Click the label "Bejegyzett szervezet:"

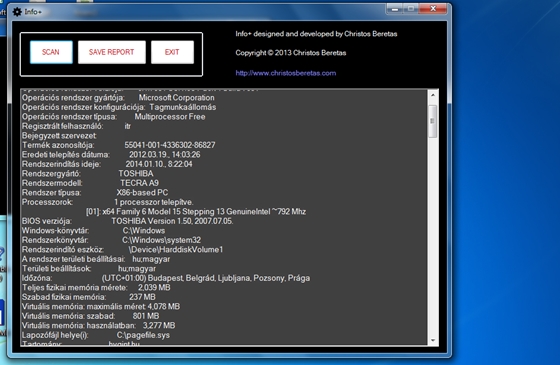[x=59, y=136]
